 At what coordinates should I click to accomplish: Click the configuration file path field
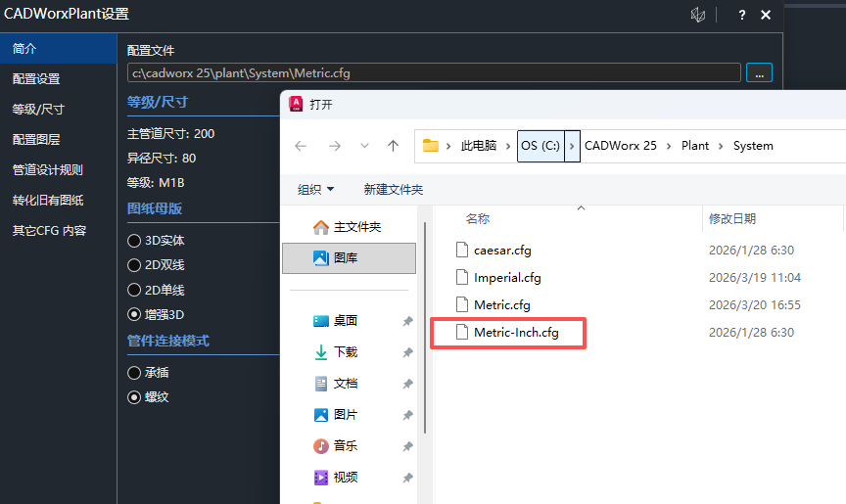(x=434, y=72)
